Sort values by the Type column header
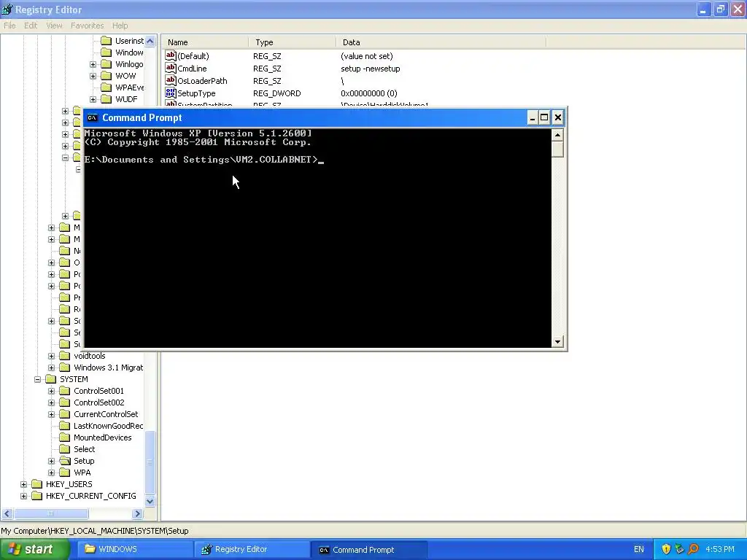The image size is (747, 560). coord(292,42)
